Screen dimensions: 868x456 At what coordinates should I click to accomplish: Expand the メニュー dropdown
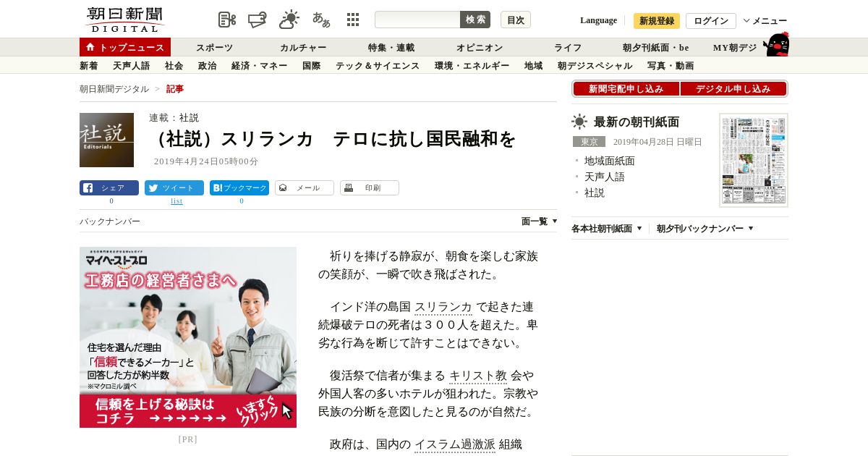point(765,21)
